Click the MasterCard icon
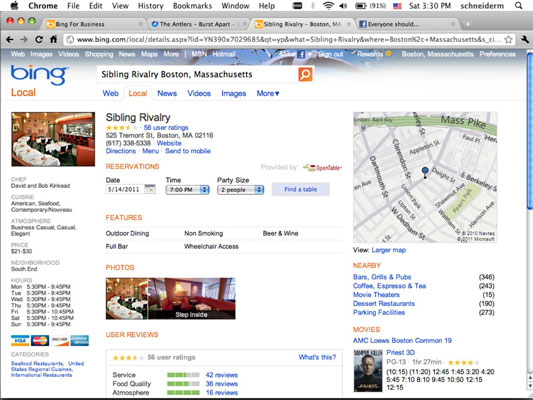Image resolution: width=533 pixels, height=400 pixels. point(40,340)
